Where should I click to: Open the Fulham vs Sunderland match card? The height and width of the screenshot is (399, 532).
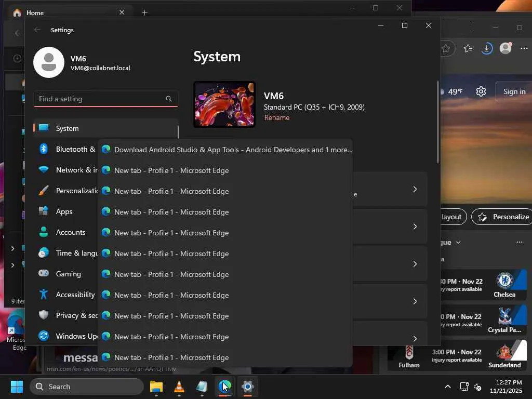point(457,355)
